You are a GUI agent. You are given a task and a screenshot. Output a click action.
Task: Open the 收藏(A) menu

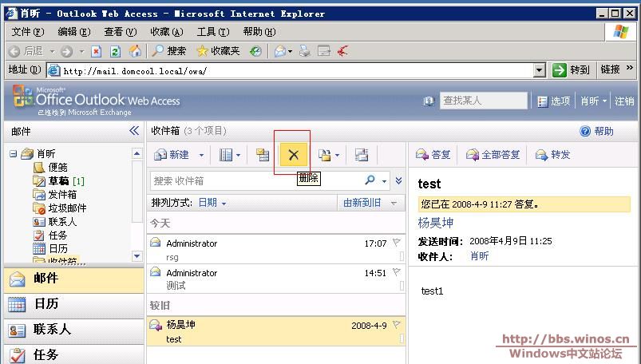click(x=166, y=31)
